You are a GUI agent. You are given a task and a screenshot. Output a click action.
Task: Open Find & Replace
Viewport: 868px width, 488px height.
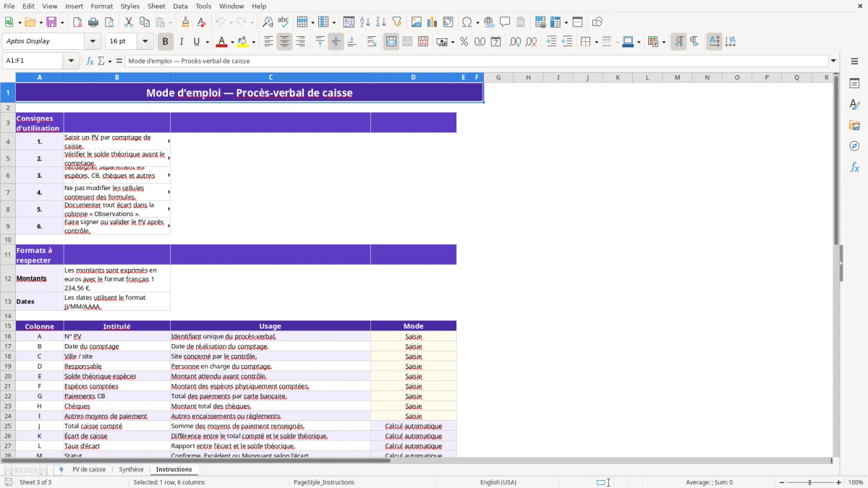coord(268,22)
